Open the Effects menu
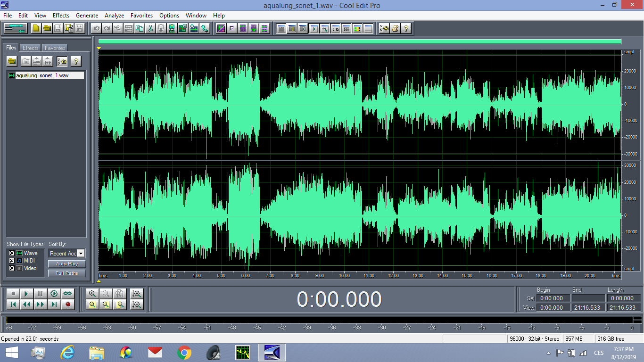This screenshot has width=644, height=362. click(61, 16)
